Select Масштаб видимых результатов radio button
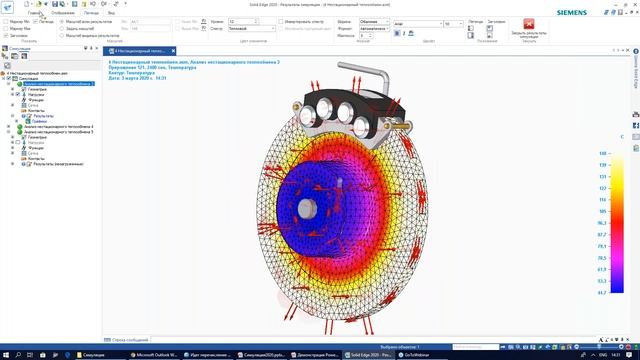 point(62,36)
